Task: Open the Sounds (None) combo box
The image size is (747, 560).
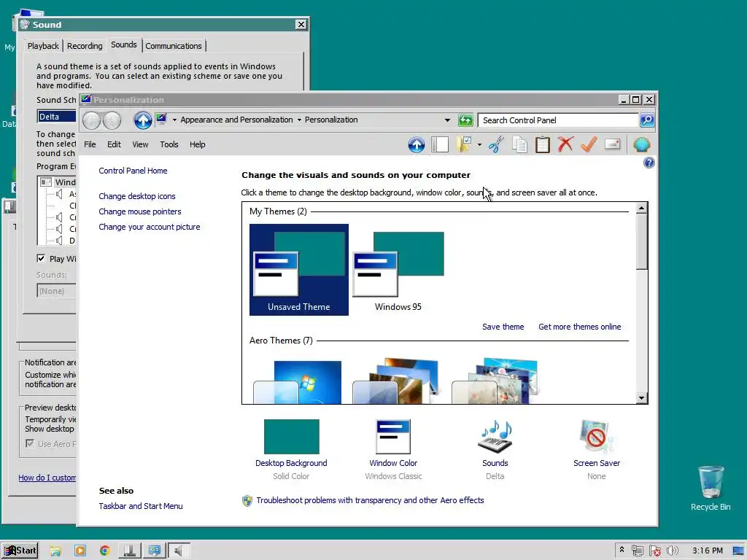Action: pyautogui.click(x=57, y=290)
